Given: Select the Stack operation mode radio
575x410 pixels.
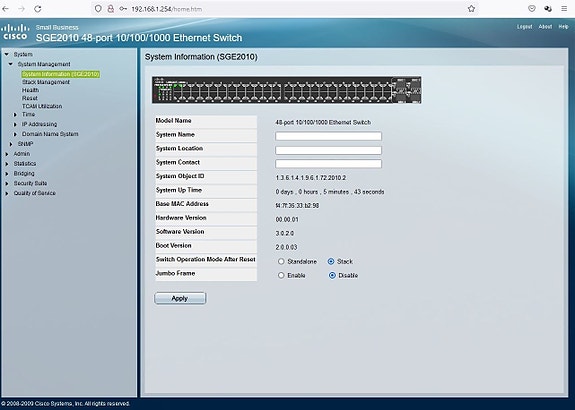Looking at the screenshot, I should coord(331,261).
